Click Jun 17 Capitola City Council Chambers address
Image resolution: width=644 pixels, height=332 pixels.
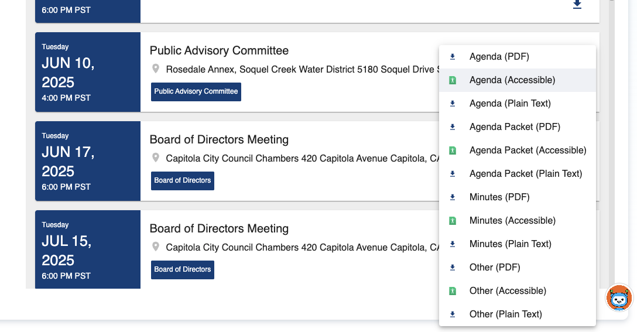coord(302,159)
